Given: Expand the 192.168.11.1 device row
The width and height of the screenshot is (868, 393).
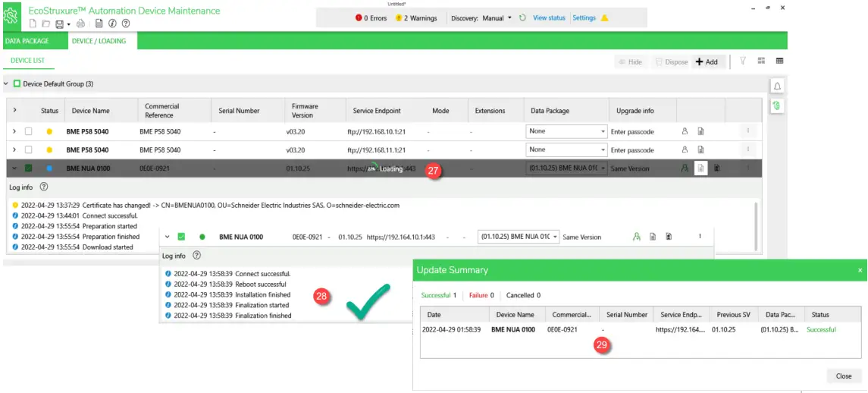Looking at the screenshot, I should tap(14, 149).
